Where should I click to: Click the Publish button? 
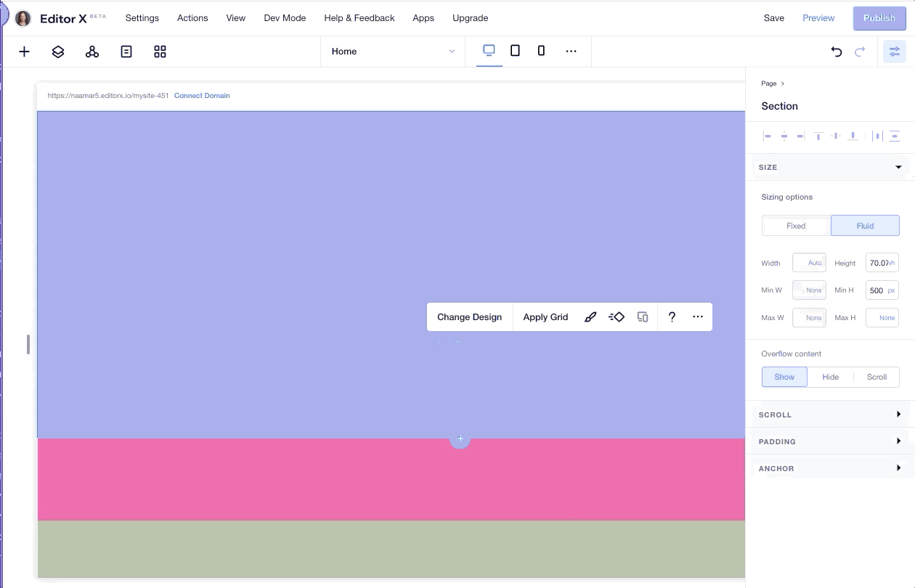879,18
